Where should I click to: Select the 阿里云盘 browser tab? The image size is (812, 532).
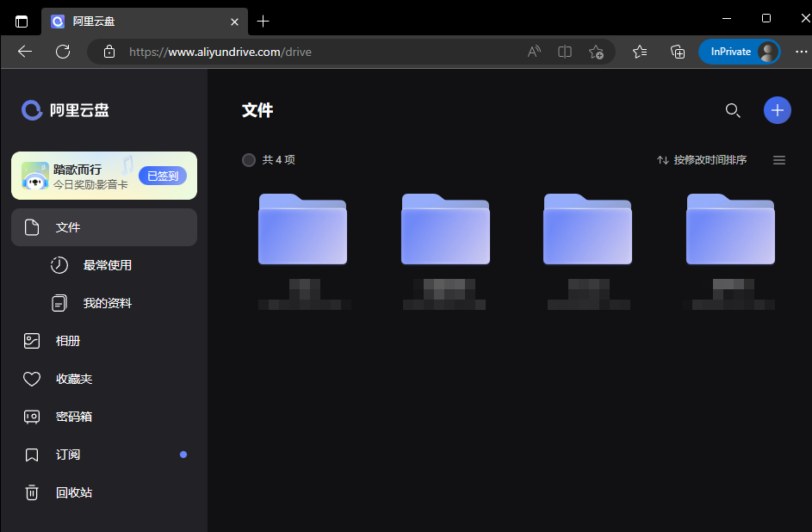tap(145, 22)
